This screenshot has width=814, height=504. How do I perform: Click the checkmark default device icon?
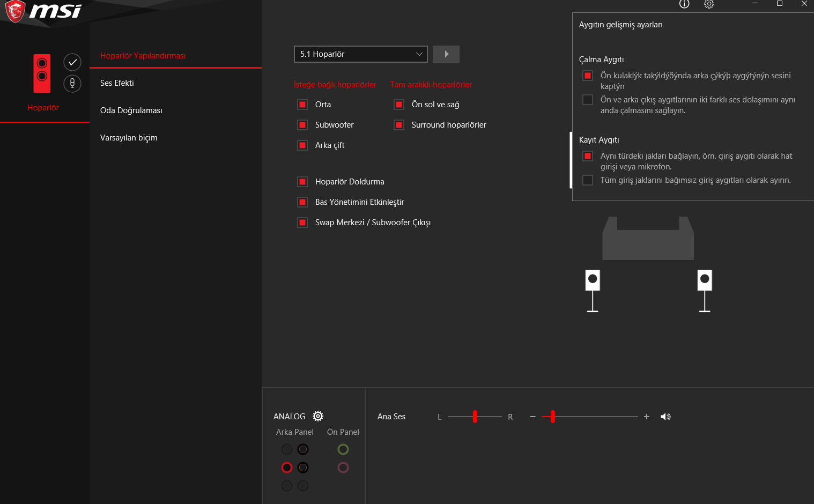pyautogui.click(x=72, y=62)
